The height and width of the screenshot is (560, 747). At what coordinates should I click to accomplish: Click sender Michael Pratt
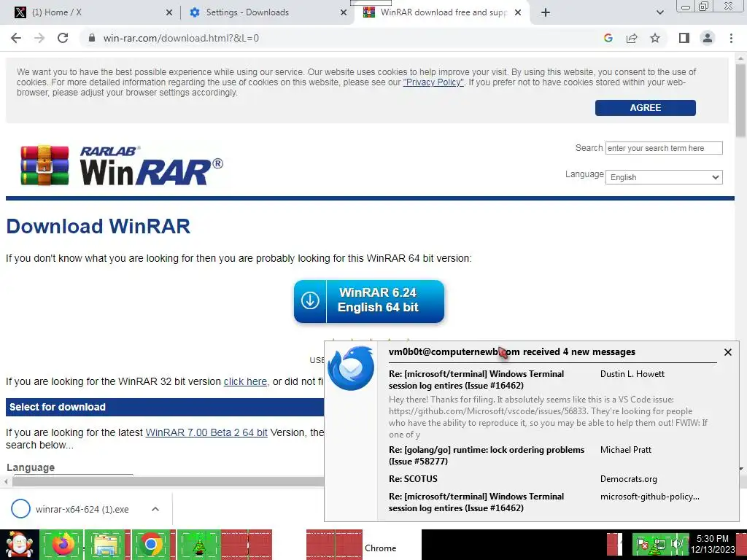pos(625,449)
